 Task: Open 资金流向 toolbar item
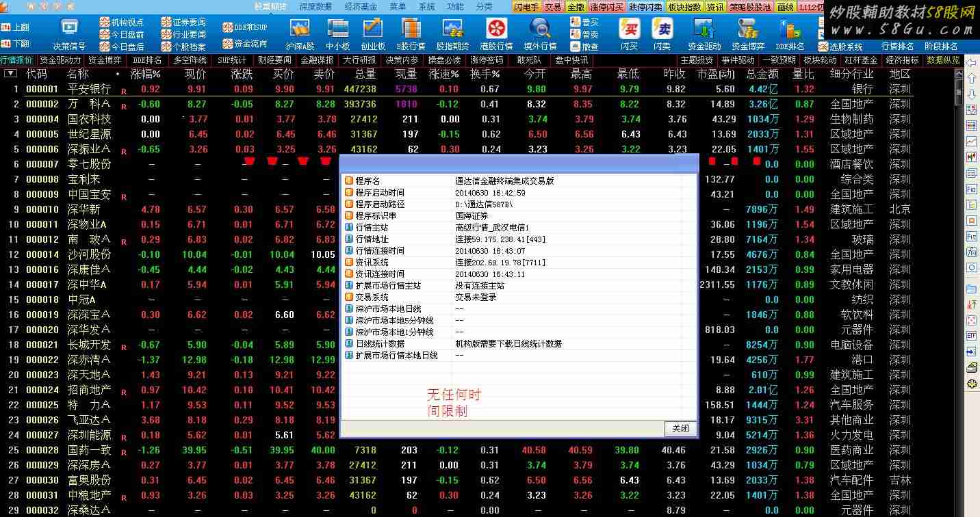click(246, 43)
